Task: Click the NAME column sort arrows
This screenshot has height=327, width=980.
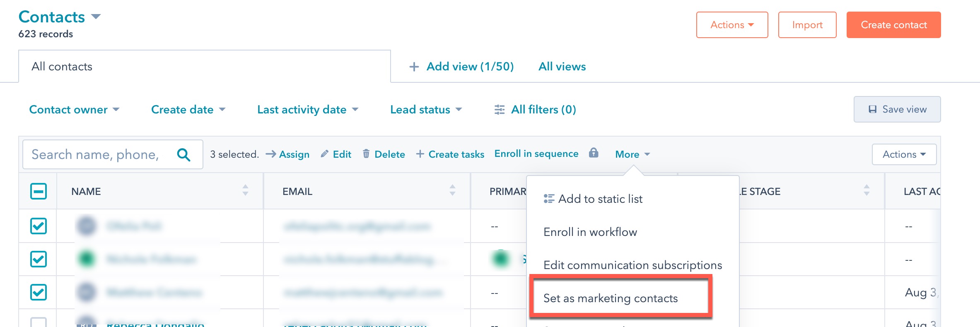Action: (245, 190)
